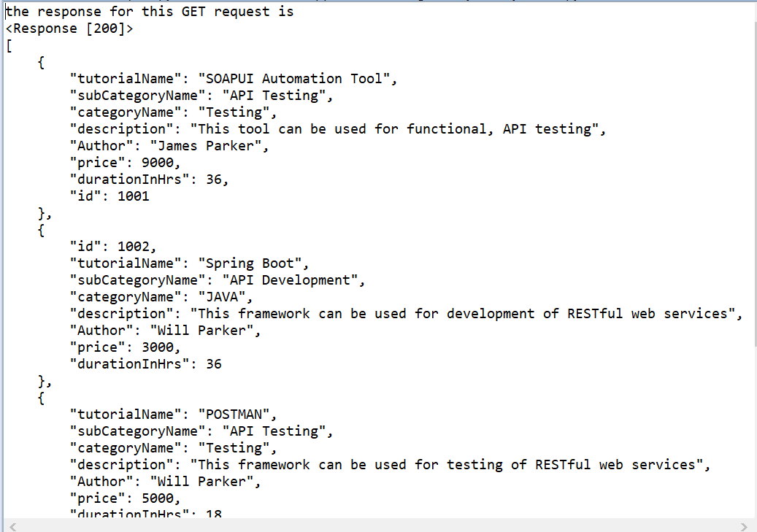
Task: Click the description about "testing of RESTful web services"
Action: [x=447, y=465]
